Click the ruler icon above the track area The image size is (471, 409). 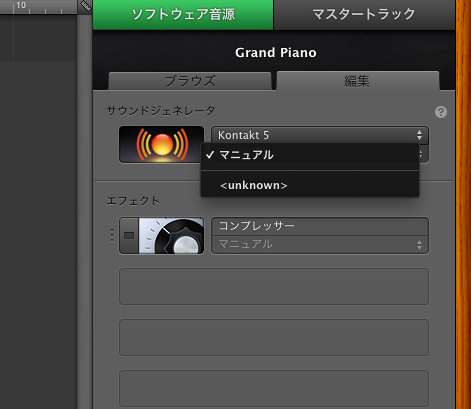pyautogui.click(x=86, y=6)
